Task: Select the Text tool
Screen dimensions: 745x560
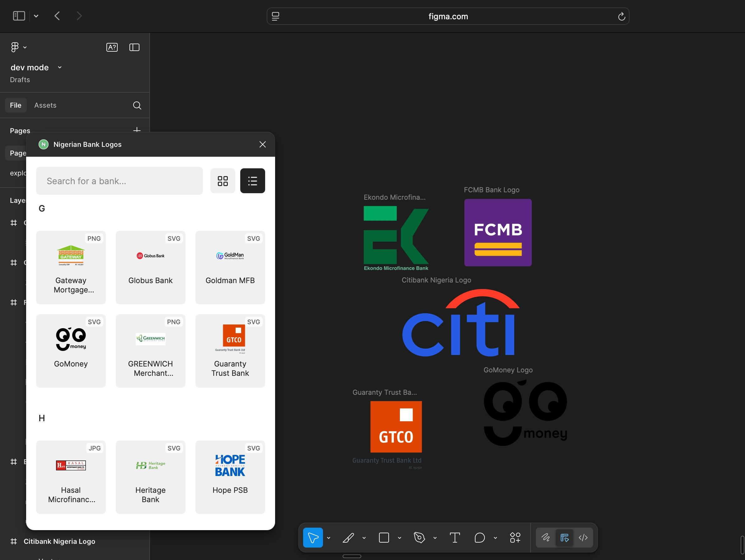Action: tap(455, 538)
